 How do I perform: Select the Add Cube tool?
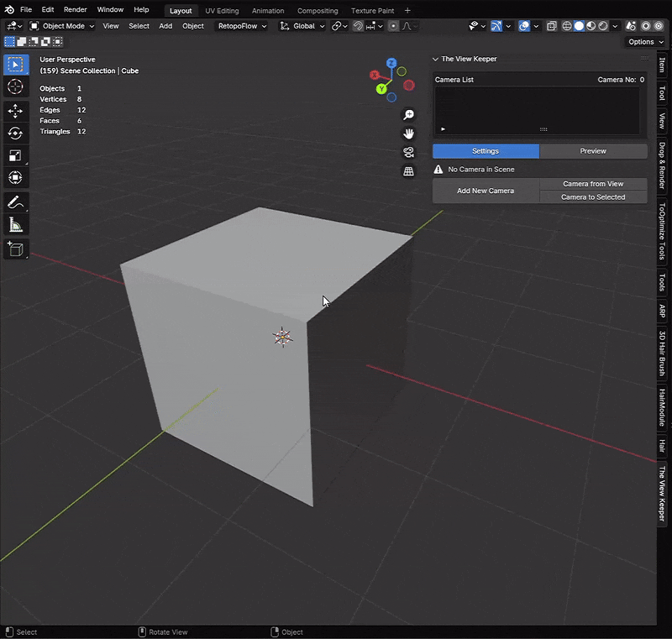(x=16, y=249)
